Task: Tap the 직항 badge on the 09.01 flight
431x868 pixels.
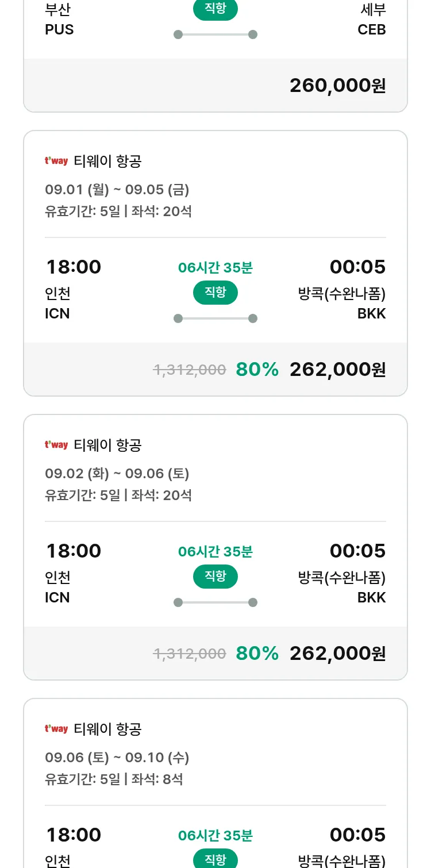Action: pyautogui.click(x=215, y=293)
